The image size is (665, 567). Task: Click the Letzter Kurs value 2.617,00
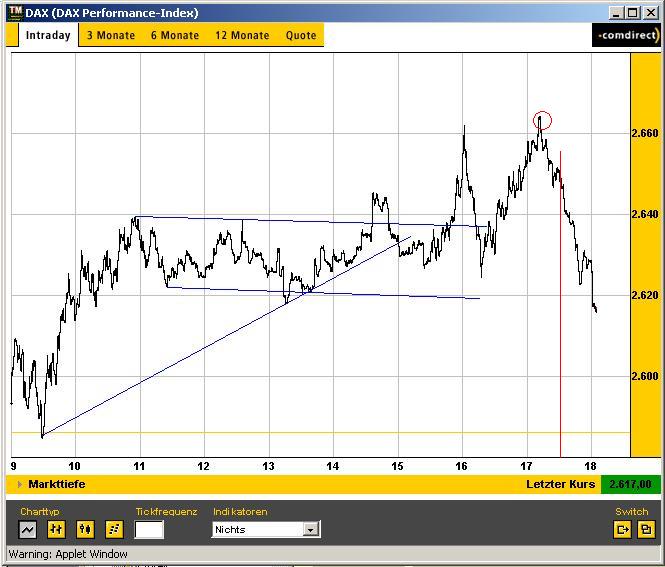(x=630, y=484)
